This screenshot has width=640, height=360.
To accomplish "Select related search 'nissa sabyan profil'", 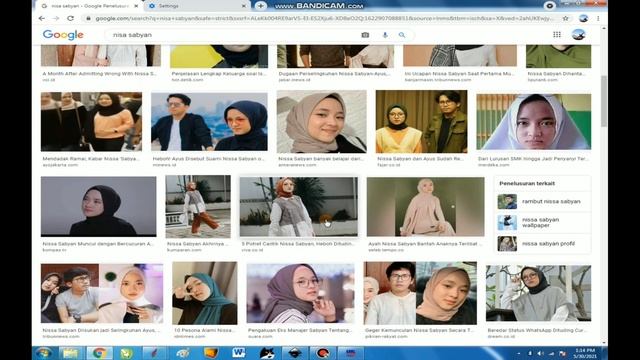I will pyautogui.click(x=542, y=244).
